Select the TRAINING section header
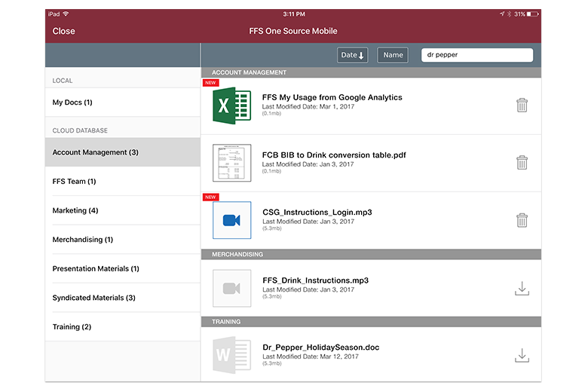The image size is (588, 392). [x=371, y=322]
